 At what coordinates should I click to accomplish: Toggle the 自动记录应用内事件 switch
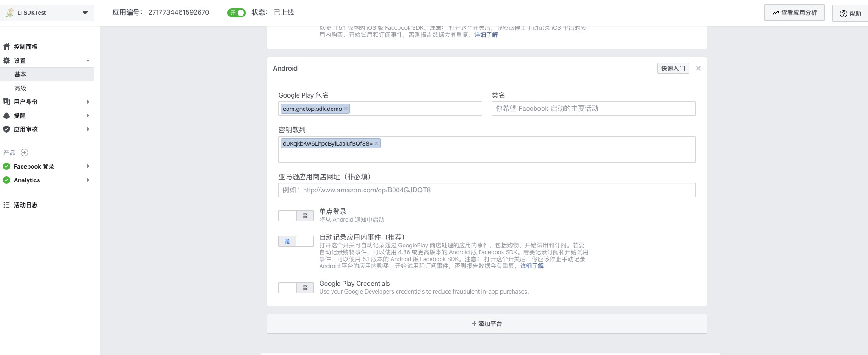(296, 241)
